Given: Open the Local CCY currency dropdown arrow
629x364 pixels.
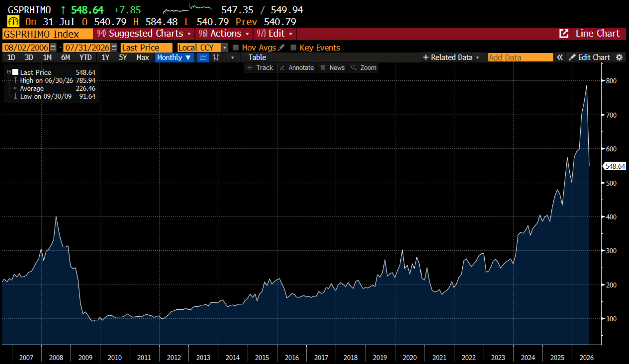Looking at the screenshot, I should tap(225, 47).
